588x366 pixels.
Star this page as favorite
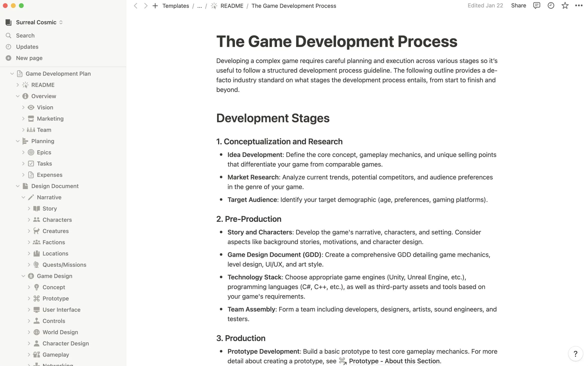[565, 5]
